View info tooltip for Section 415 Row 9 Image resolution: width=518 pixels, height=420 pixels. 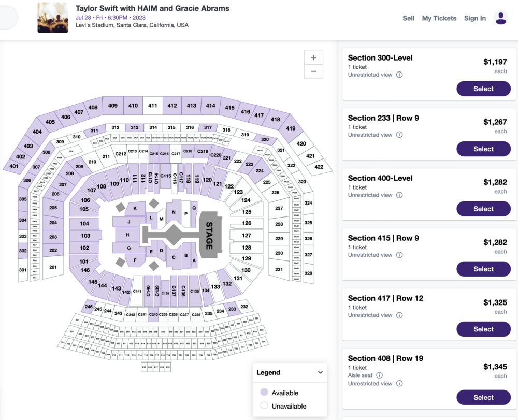[399, 255]
